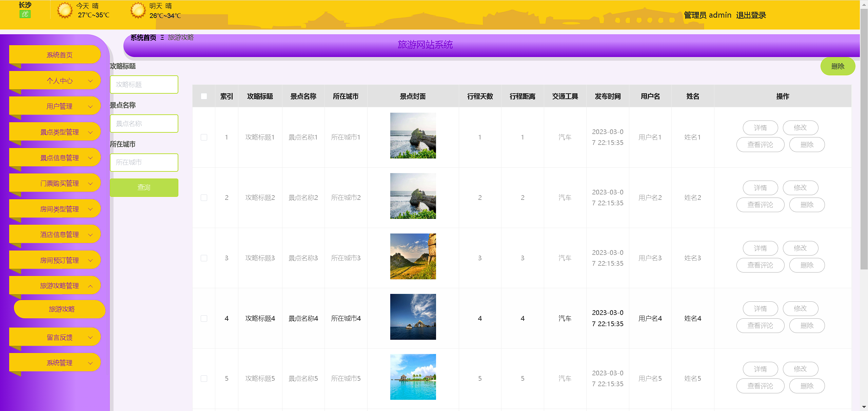Open the scenic cover image in row 1
Screen dimensions: 868x411
pos(413,135)
